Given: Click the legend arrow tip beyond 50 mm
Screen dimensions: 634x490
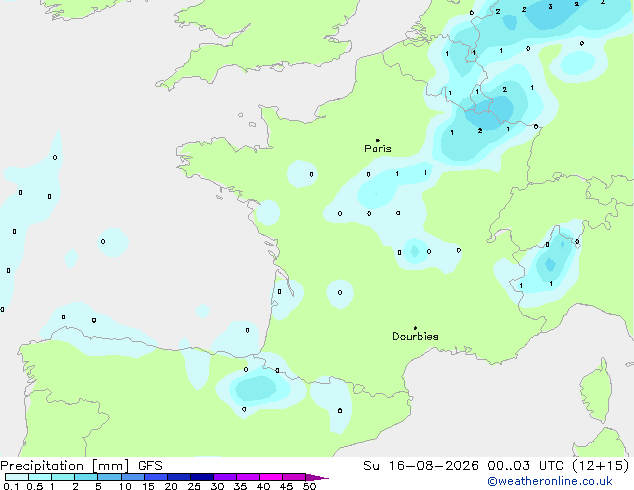Looking at the screenshot, I should click(317, 477).
